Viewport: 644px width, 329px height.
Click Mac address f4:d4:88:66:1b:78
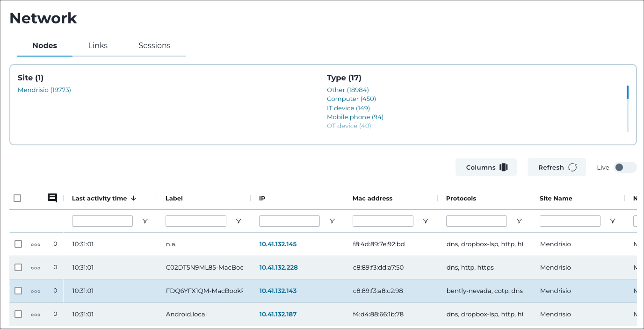point(378,314)
